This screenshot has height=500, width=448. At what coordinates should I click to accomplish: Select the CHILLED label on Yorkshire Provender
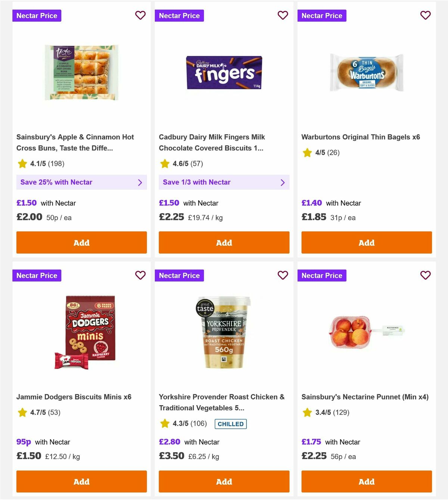coord(230,424)
